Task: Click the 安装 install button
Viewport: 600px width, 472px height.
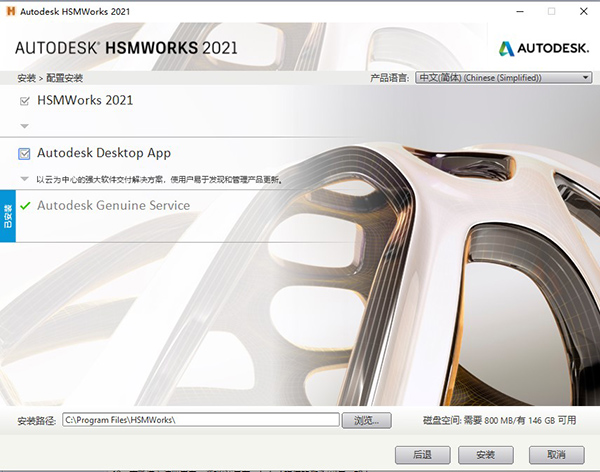Action: click(x=486, y=454)
